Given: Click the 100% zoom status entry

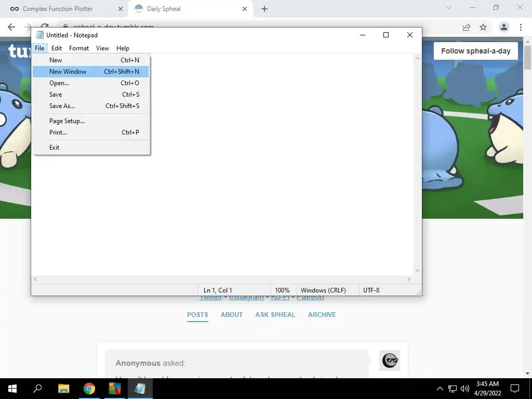Looking at the screenshot, I should click(282, 290).
